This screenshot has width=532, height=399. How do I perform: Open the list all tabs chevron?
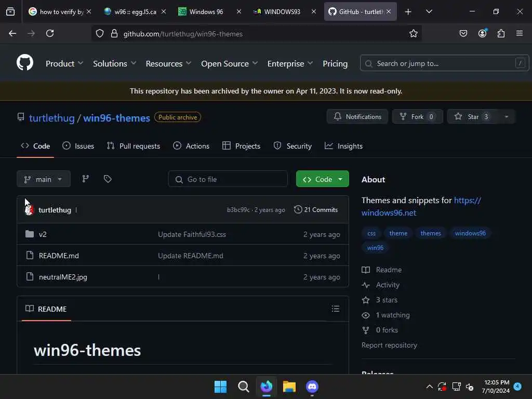click(x=429, y=11)
